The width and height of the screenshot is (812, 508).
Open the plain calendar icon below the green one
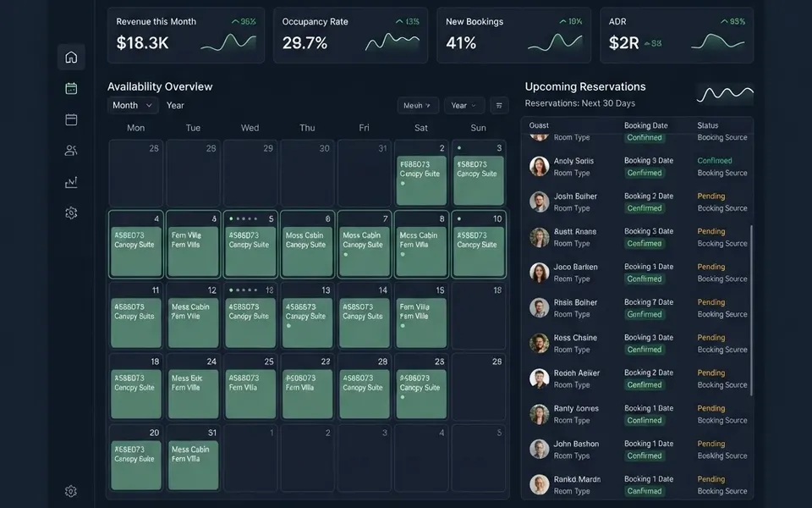(x=71, y=119)
